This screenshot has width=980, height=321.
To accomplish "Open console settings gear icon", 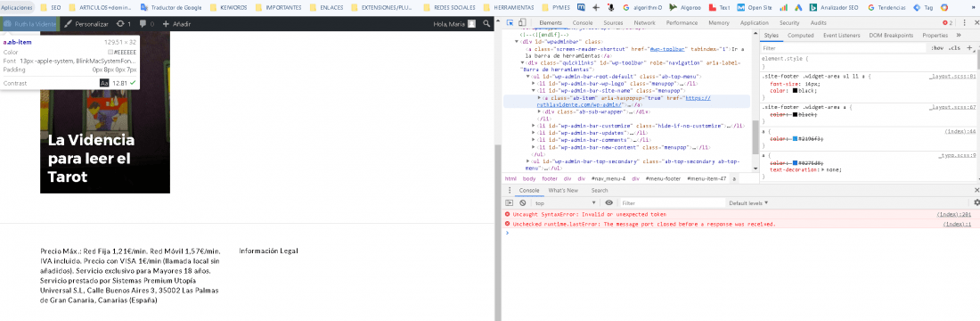I will [x=976, y=202].
